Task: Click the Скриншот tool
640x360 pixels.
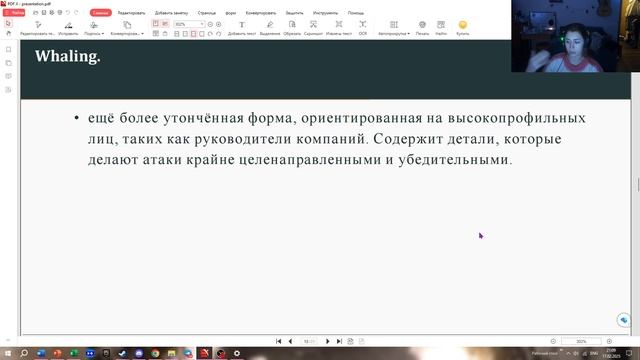Action: coord(313,28)
